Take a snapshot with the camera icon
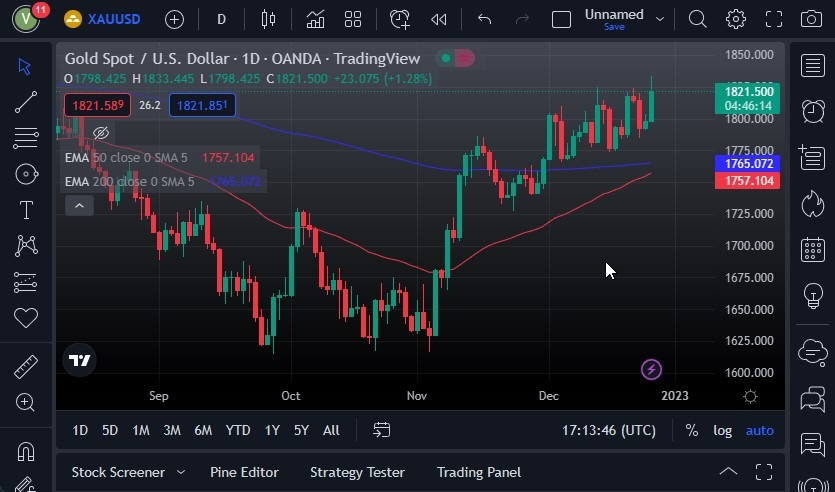The image size is (835, 492). pos(811,19)
